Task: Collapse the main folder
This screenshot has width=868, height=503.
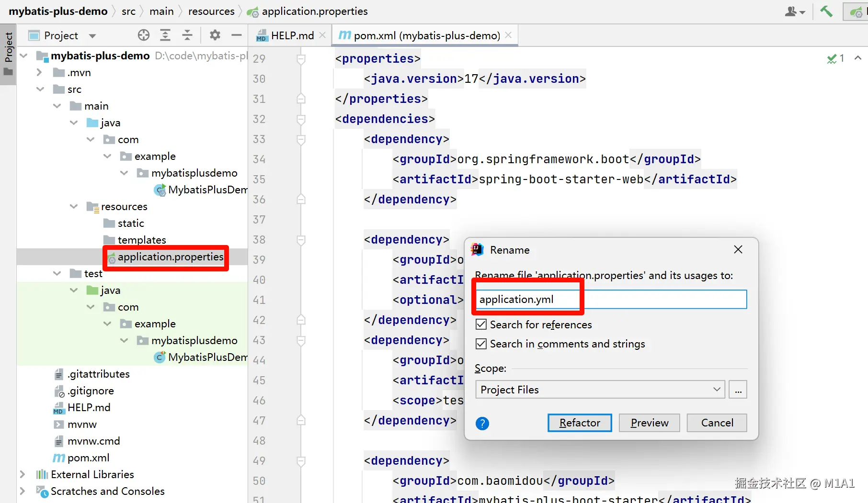Action: tap(57, 106)
